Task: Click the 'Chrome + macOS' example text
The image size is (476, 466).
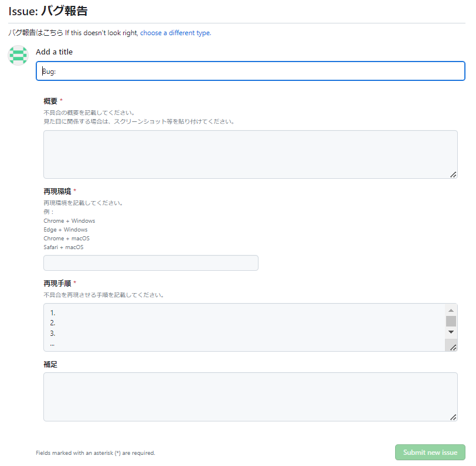Action: pos(66,239)
